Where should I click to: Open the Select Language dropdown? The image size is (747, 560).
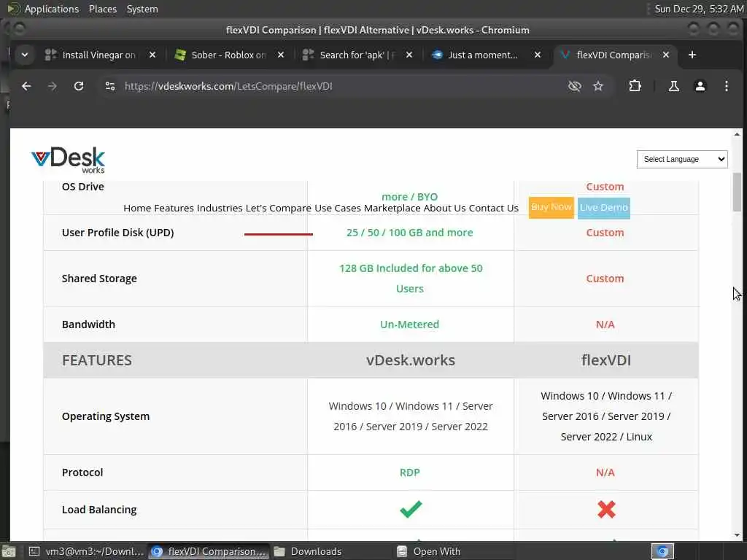pos(682,159)
